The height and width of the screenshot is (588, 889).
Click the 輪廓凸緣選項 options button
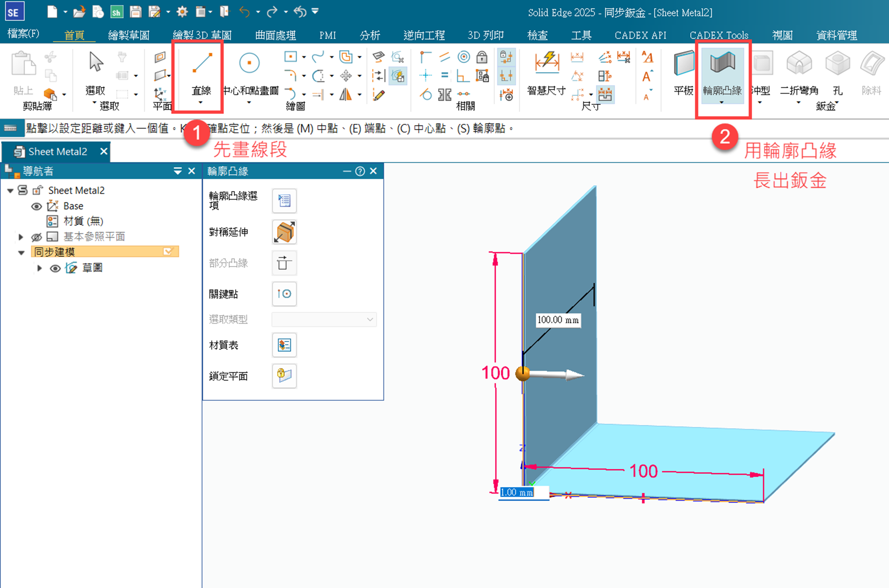tap(284, 201)
